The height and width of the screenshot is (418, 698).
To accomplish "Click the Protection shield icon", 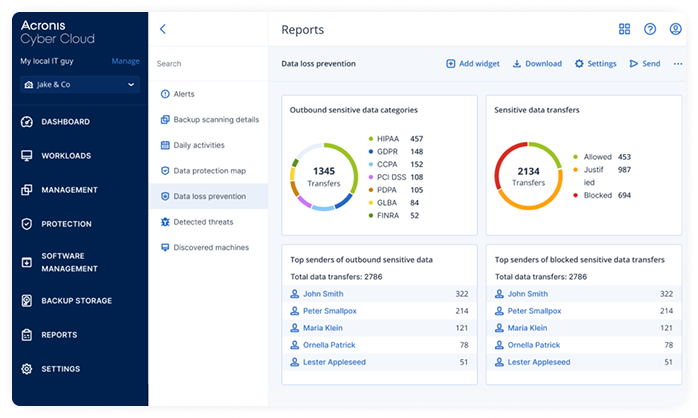I will click(x=25, y=224).
